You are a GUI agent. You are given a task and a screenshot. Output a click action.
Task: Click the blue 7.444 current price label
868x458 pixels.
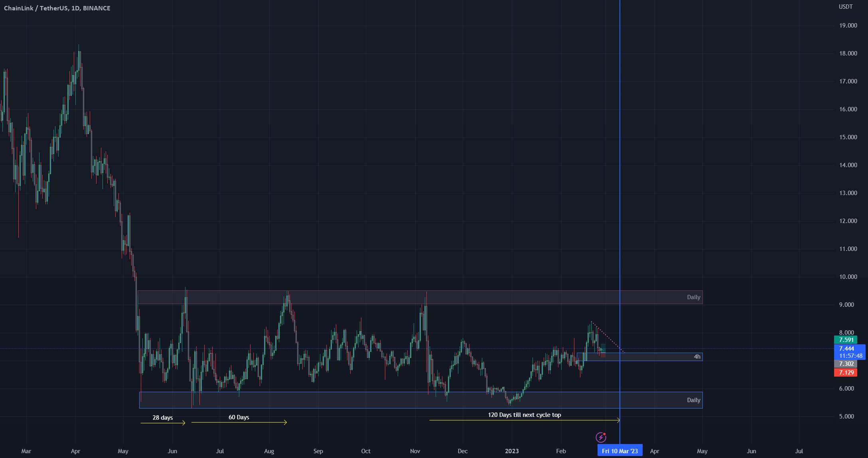(846, 349)
